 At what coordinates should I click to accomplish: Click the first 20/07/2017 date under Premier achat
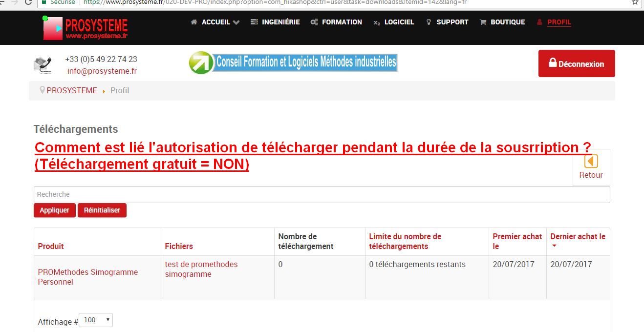coord(514,264)
